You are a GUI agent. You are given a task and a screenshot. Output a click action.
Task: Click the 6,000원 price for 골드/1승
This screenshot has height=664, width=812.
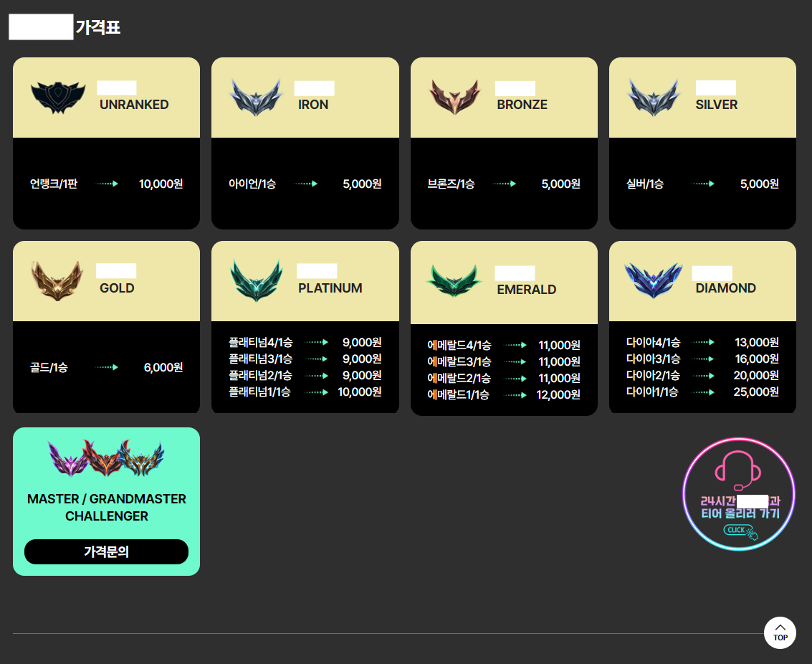(x=163, y=367)
